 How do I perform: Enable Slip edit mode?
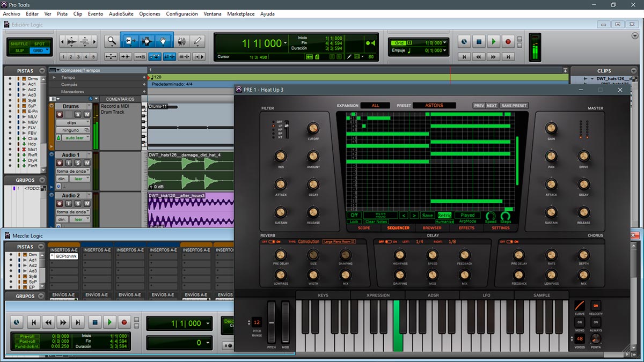(19, 50)
